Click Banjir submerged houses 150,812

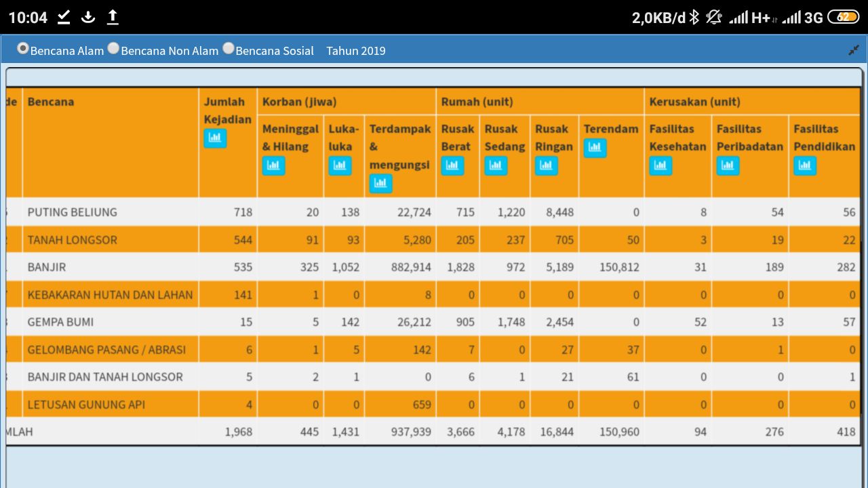(x=619, y=267)
